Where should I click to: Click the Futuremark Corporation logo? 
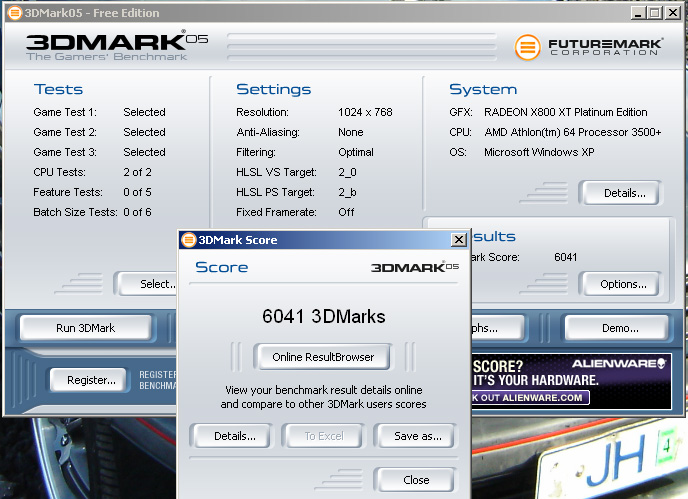click(x=592, y=47)
